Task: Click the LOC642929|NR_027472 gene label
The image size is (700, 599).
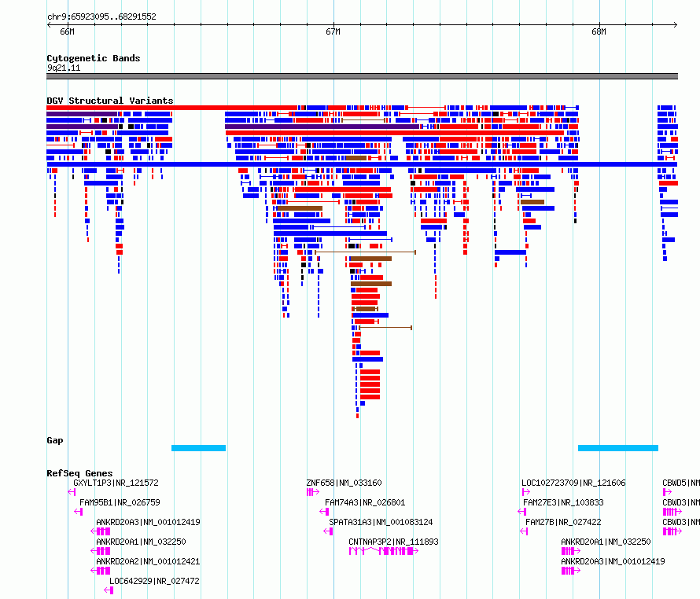Action: (x=154, y=581)
